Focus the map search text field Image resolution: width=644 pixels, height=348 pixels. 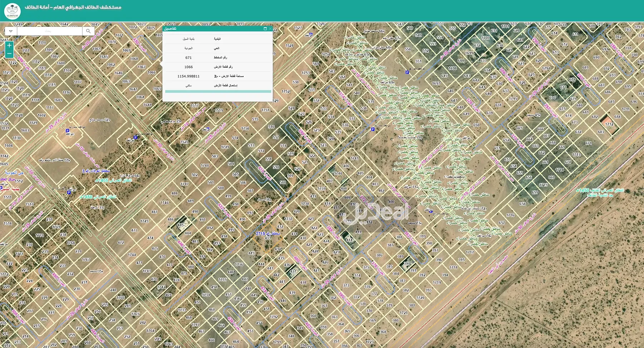pyautogui.click(x=49, y=31)
